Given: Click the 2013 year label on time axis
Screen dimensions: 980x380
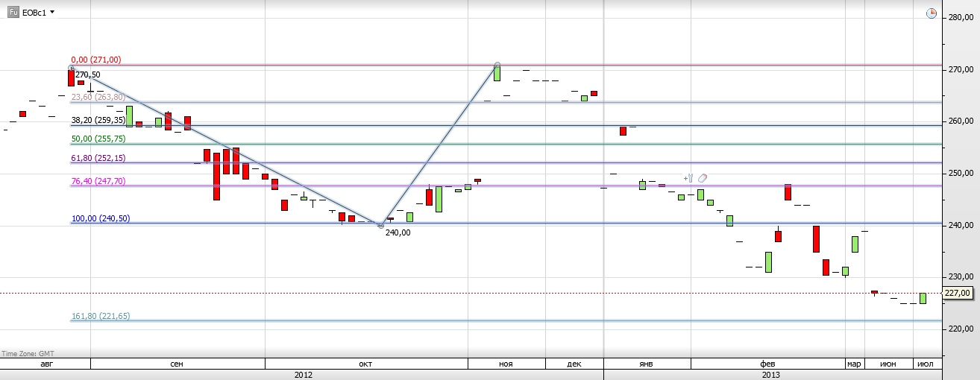Looking at the screenshot, I should click(x=771, y=375).
